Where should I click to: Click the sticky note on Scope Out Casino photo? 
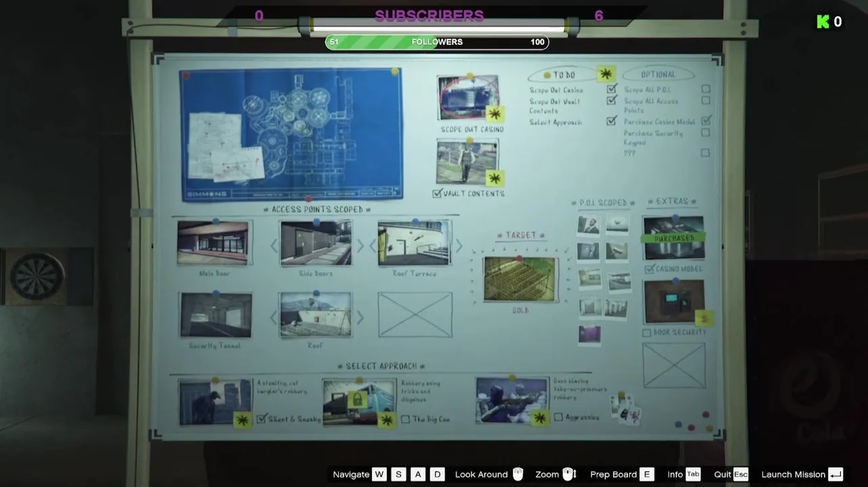[x=495, y=114]
